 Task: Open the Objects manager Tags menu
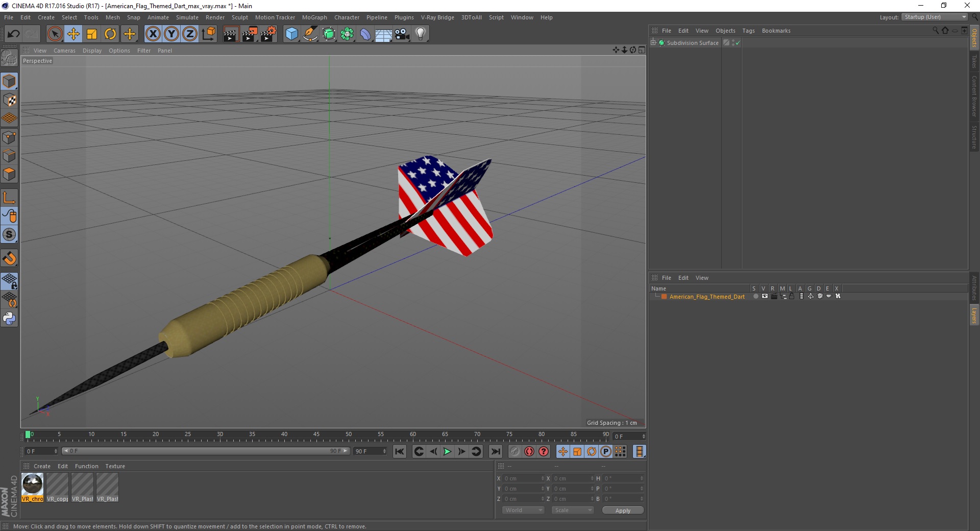coord(748,31)
